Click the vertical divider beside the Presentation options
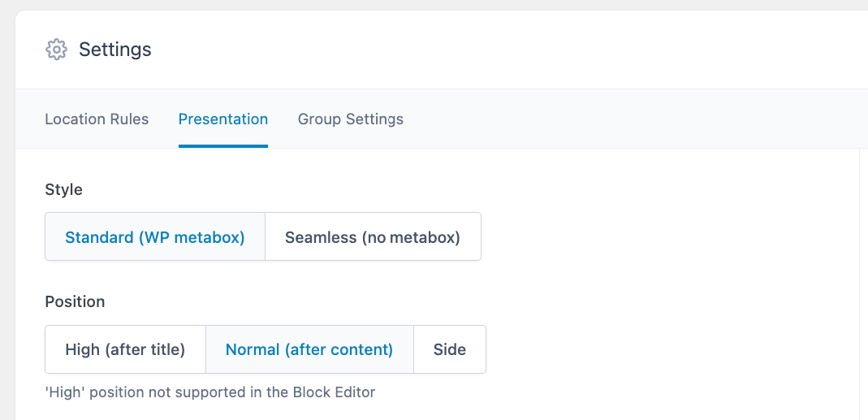Screen dimensions: 868x420 click(859, 284)
